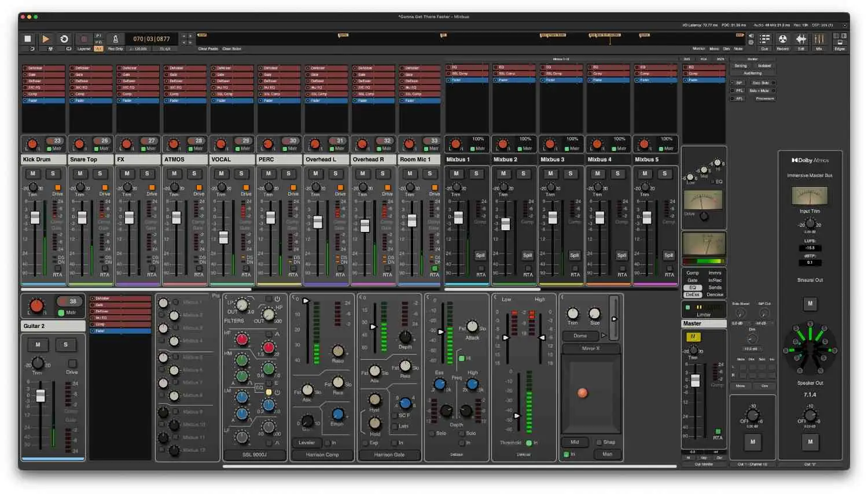868x494 pixels.
Task: Open the Dome panner shape dropdown
Action: [x=580, y=336]
